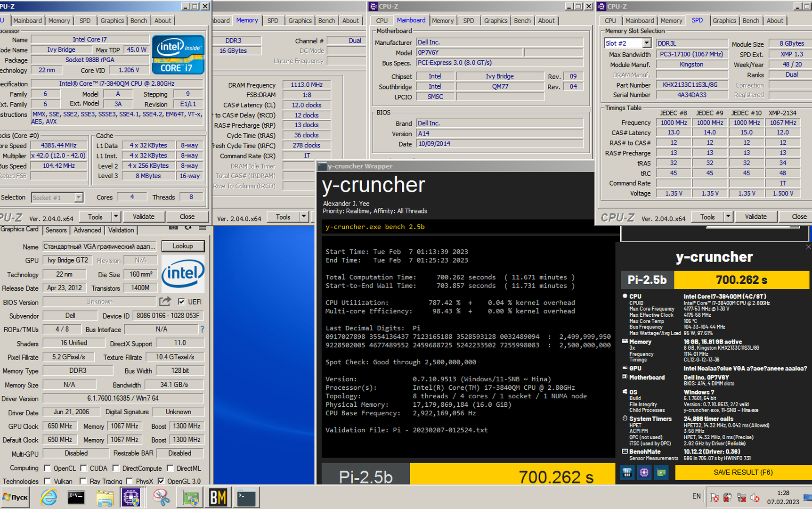Switch to Advanced tab in GPU-Z
812x509 pixels.
click(87, 230)
